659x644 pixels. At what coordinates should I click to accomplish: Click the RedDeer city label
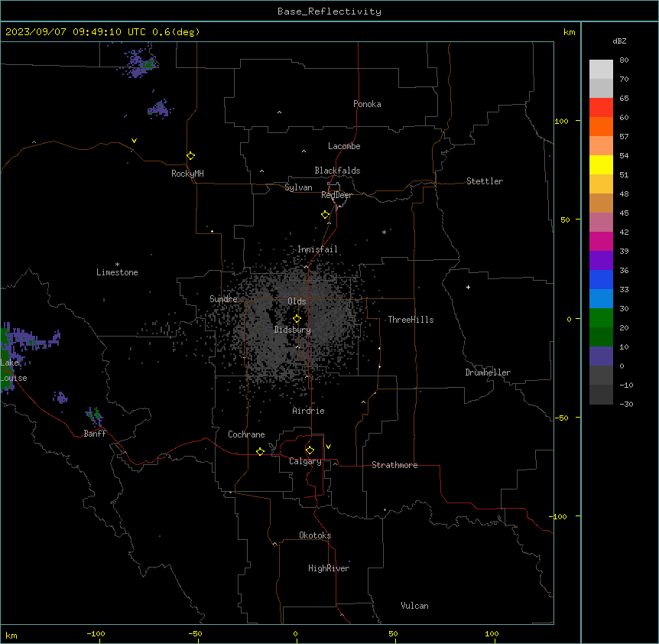tap(336, 195)
